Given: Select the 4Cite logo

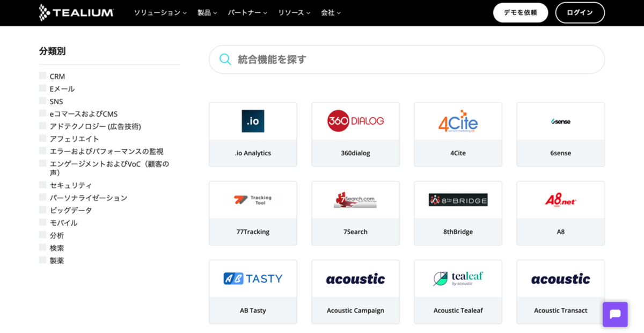Looking at the screenshot, I should click(x=458, y=121).
